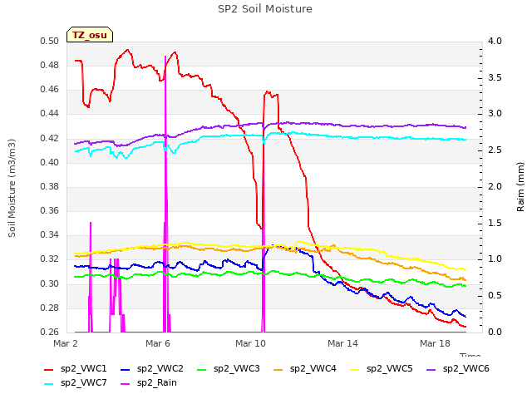
Task: Click the 4.0 right axis value
Action: pos(495,41)
